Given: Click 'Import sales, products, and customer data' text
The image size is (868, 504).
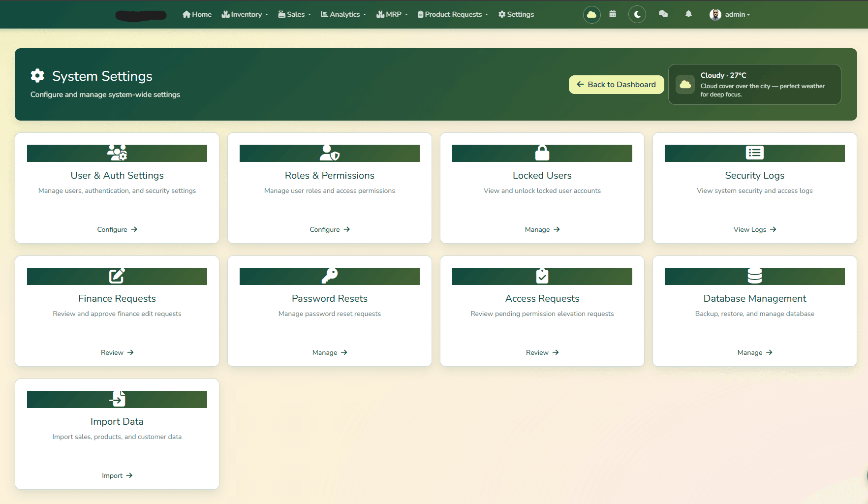Looking at the screenshot, I should [x=117, y=437].
